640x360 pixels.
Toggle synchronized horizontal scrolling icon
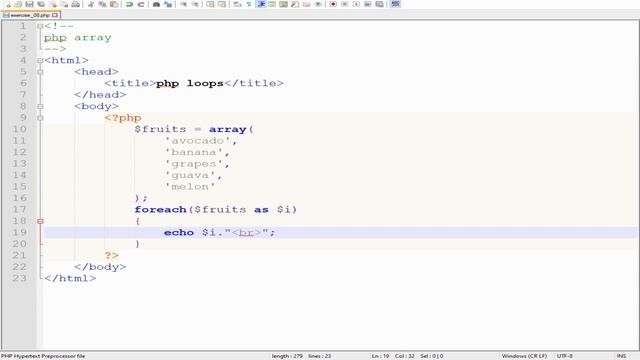[x=222, y=4]
